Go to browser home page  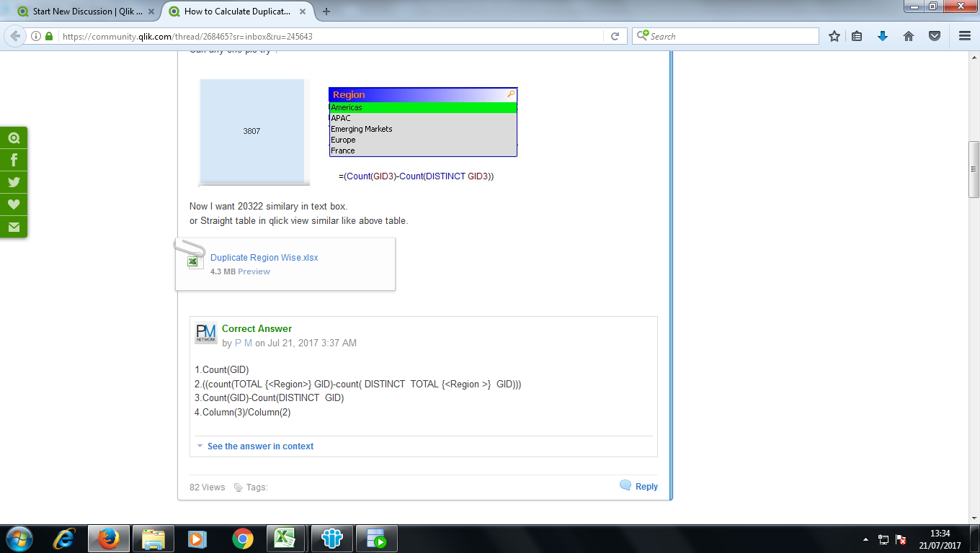tap(909, 36)
